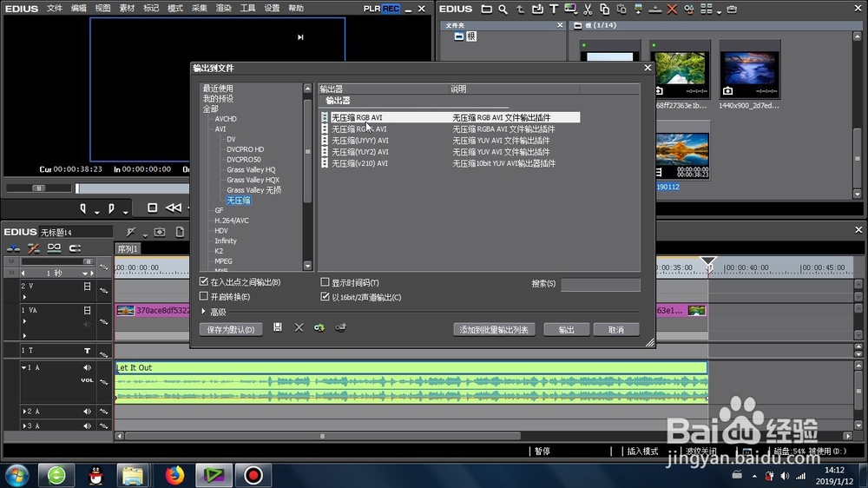
Task: Click the 输出 button
Action: tap(566, 330)
